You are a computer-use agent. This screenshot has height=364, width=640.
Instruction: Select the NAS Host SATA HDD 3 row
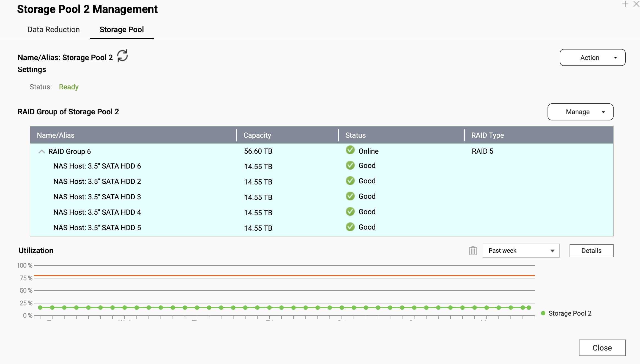pos(97,197)
